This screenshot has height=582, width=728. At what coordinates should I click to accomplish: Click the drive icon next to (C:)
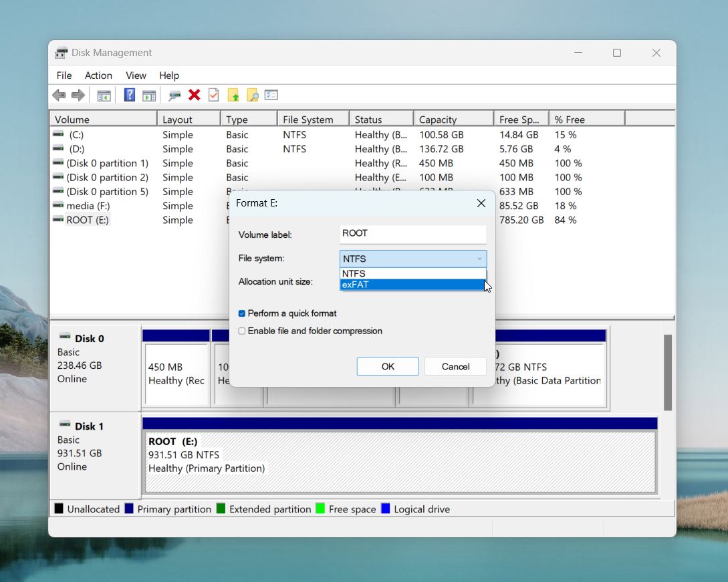(x=59, y=134)
